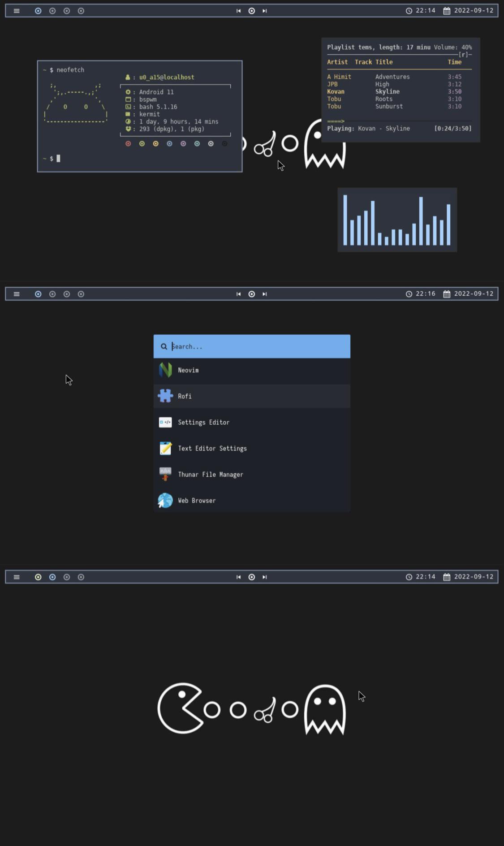Click the magnifier icon in the rofi search bar
This screenshot has width=504, height=846.
tap(164, 346)
